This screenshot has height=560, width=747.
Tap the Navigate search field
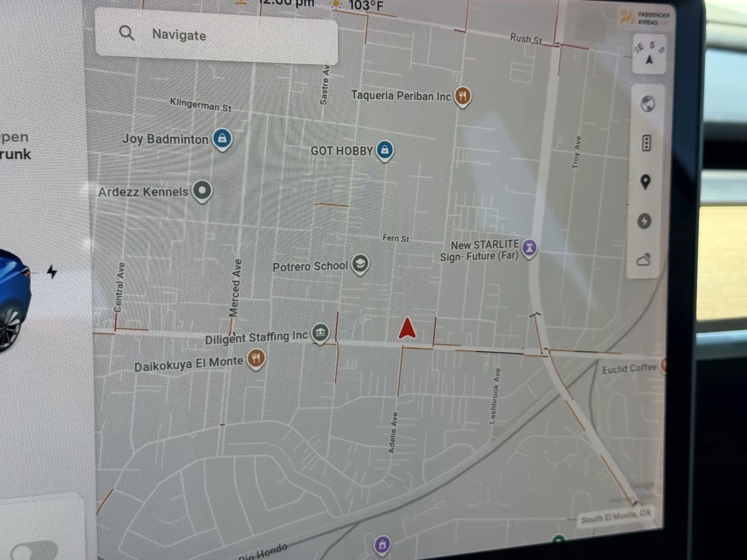click(216, 36)
